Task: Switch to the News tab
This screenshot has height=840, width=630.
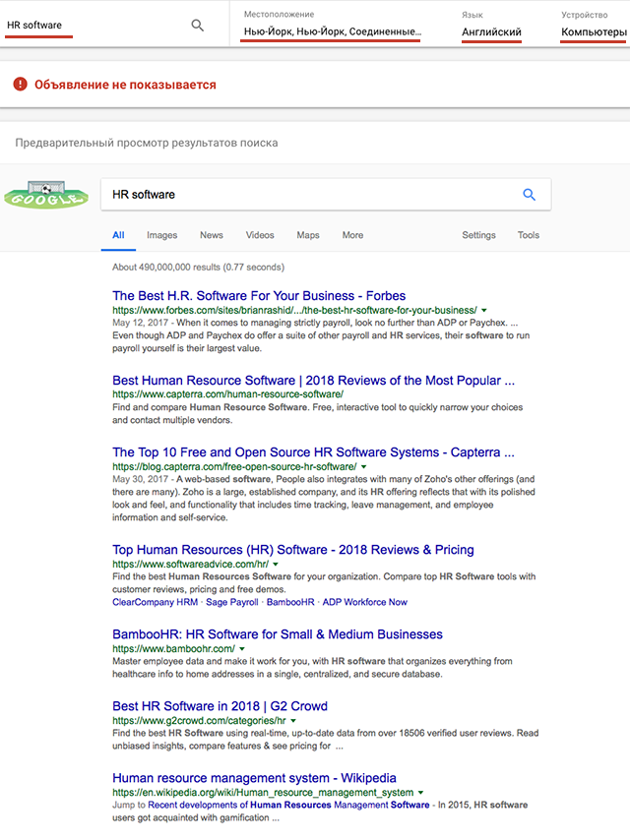Action: (x=212, y=235)
